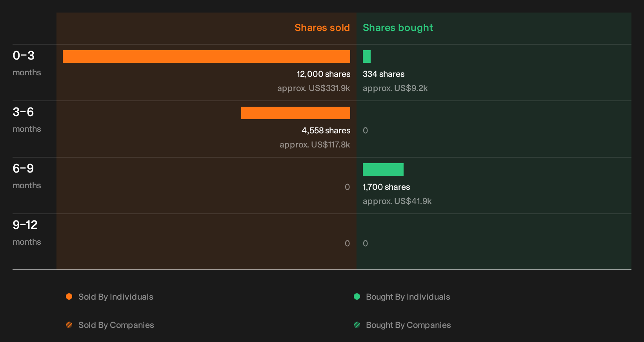This screenshot has width=644, height=342.
Task: Select the Bought By Individuals legend label
Action: pos(408,297)
